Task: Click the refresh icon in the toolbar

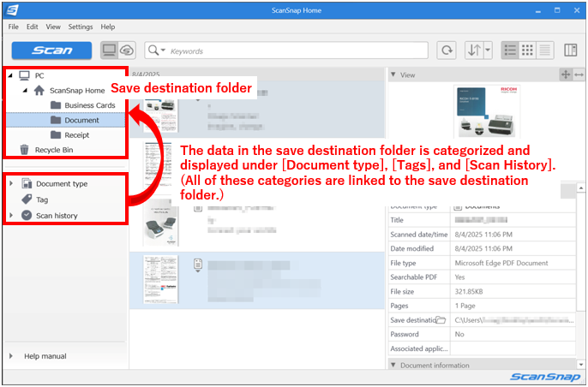Action: point(446,51)
